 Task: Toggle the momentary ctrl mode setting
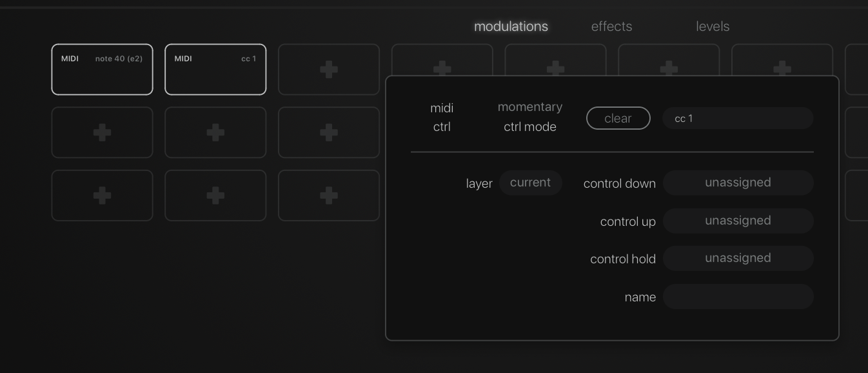pos(530,117)
